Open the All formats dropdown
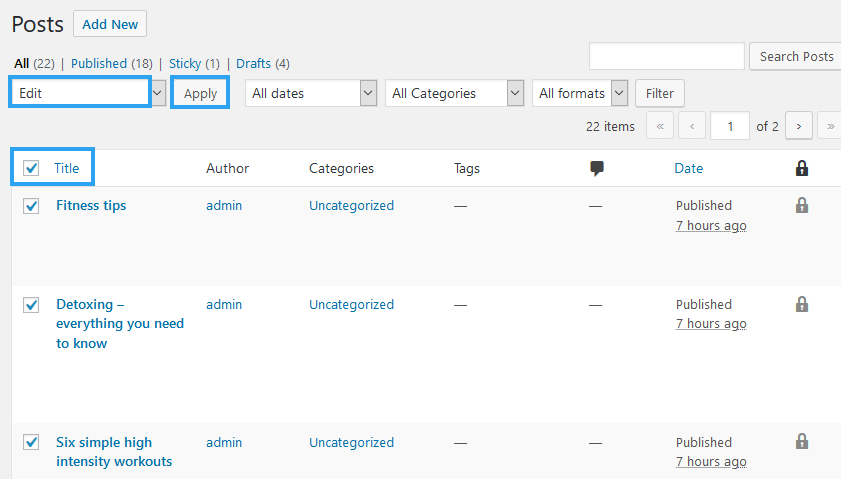 (580, 93)
